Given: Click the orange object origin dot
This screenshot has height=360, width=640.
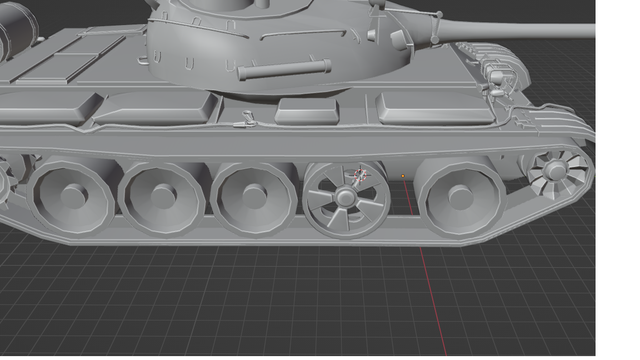Looking at the screenshot, I should tap(403, 176).
